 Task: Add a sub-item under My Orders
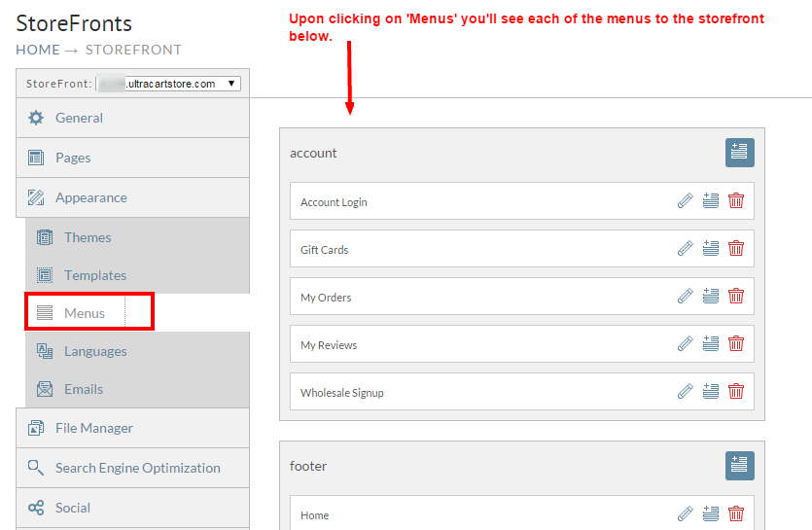pyautogui.click(x=711, y=296)
